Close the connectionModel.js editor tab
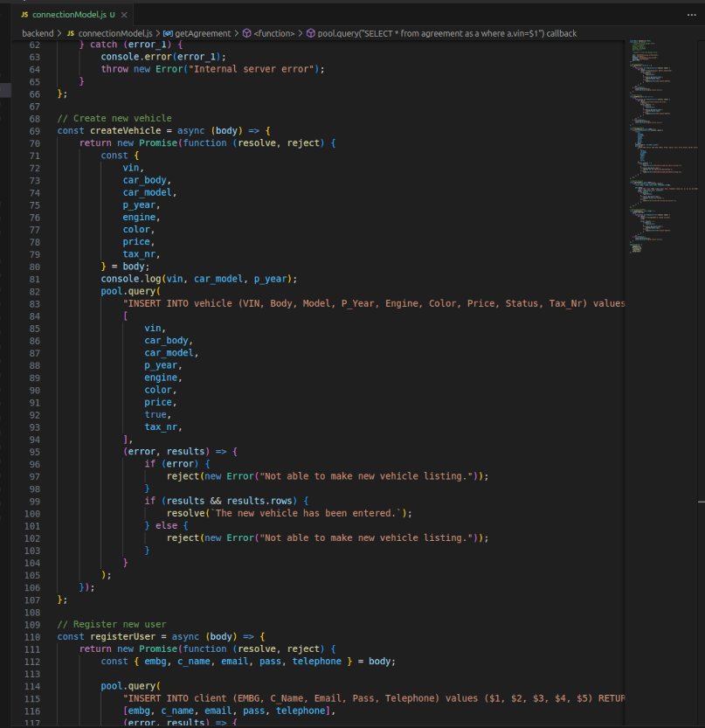The height and width of the screenshot is (728, 705). click(x=124, y=15)
